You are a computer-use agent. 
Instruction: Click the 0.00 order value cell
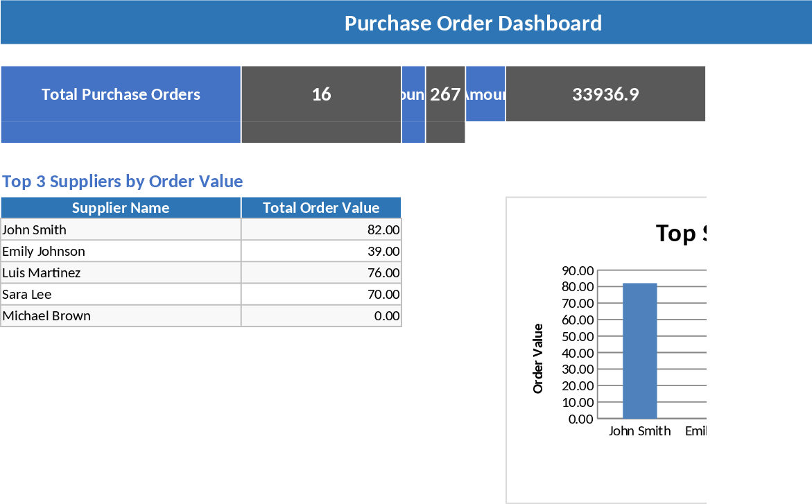point(321,316)
